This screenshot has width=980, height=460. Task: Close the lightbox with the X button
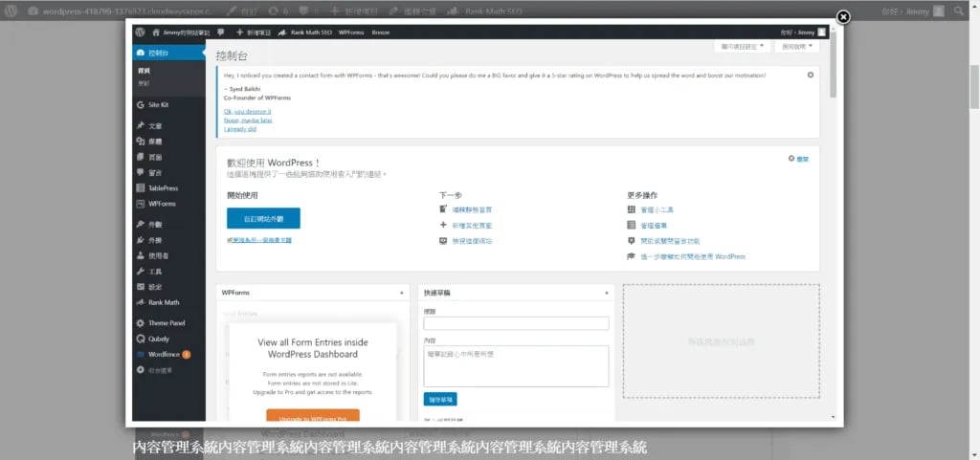[x=842, y=17]
